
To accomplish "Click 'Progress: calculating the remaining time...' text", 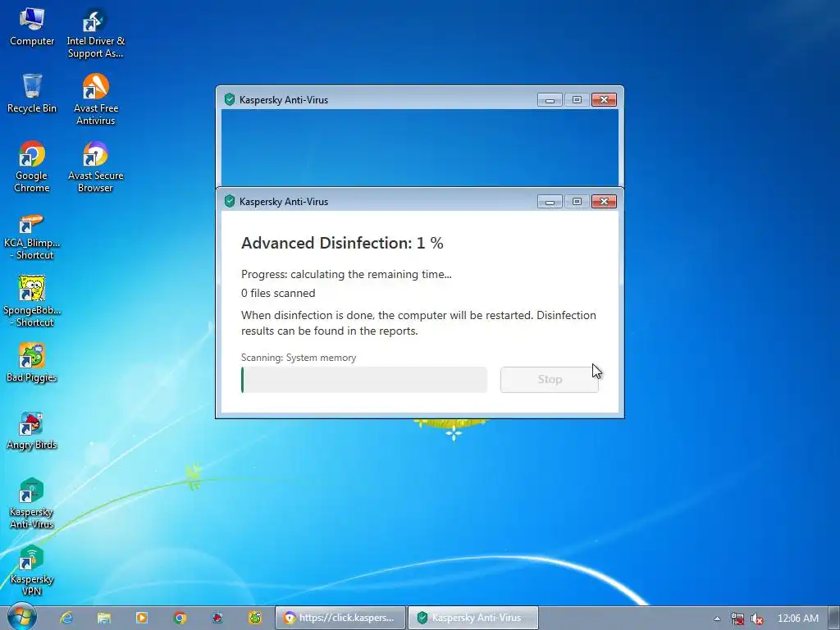I will (346, 274).
